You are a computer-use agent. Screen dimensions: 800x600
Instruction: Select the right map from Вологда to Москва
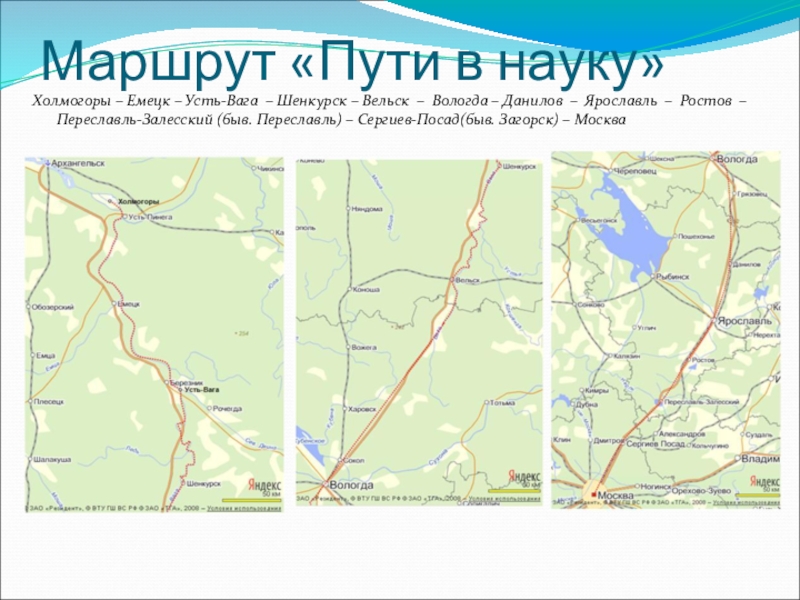click(x=666, y=330)
